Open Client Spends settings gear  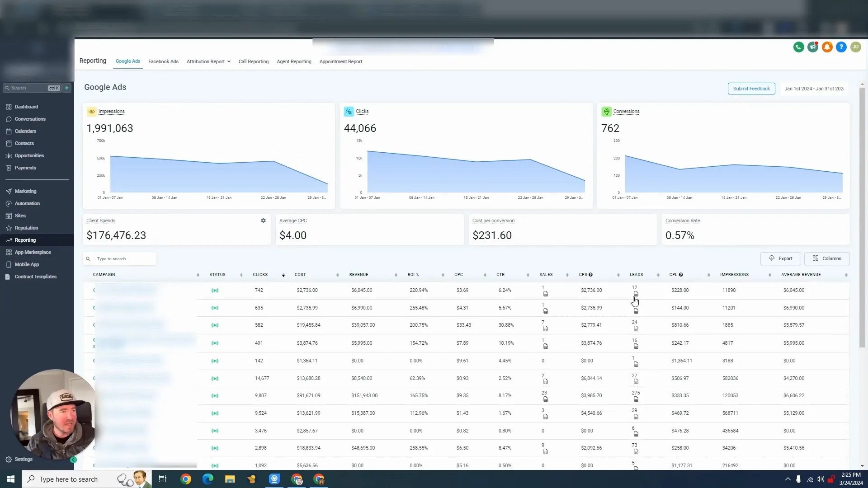point(263,221)
